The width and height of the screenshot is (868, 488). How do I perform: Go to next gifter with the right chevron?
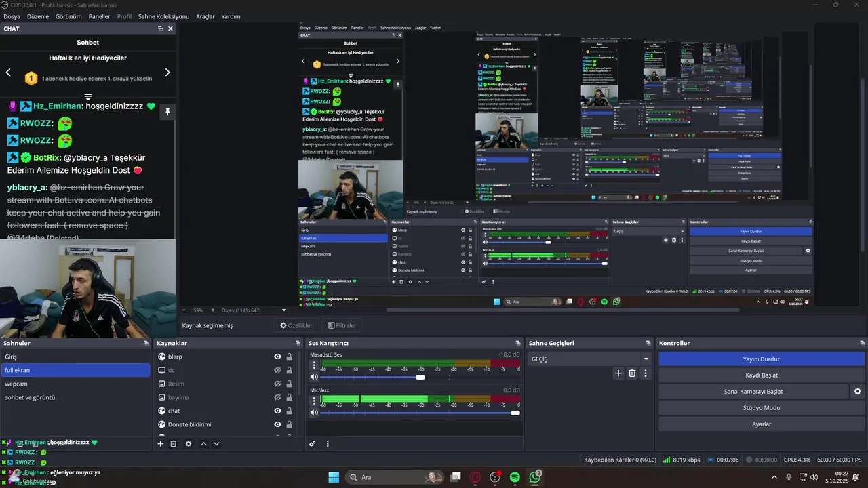(167, 72)
